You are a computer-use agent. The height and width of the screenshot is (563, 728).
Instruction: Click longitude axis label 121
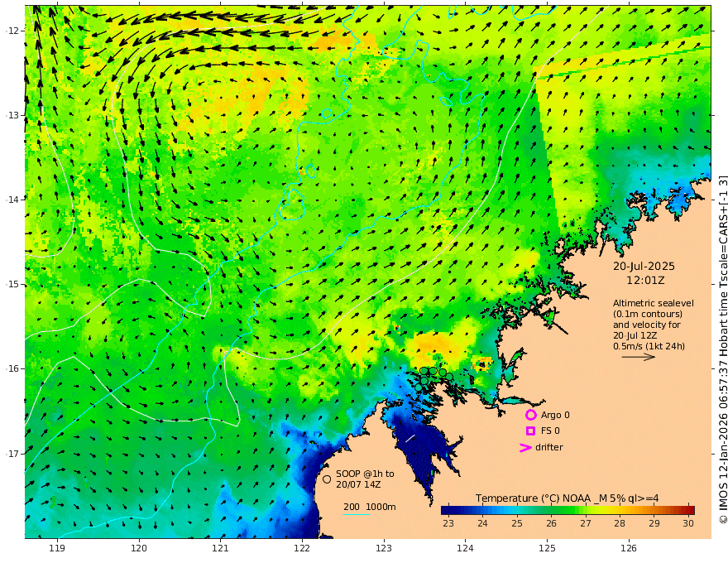click(x=221, y=549)
